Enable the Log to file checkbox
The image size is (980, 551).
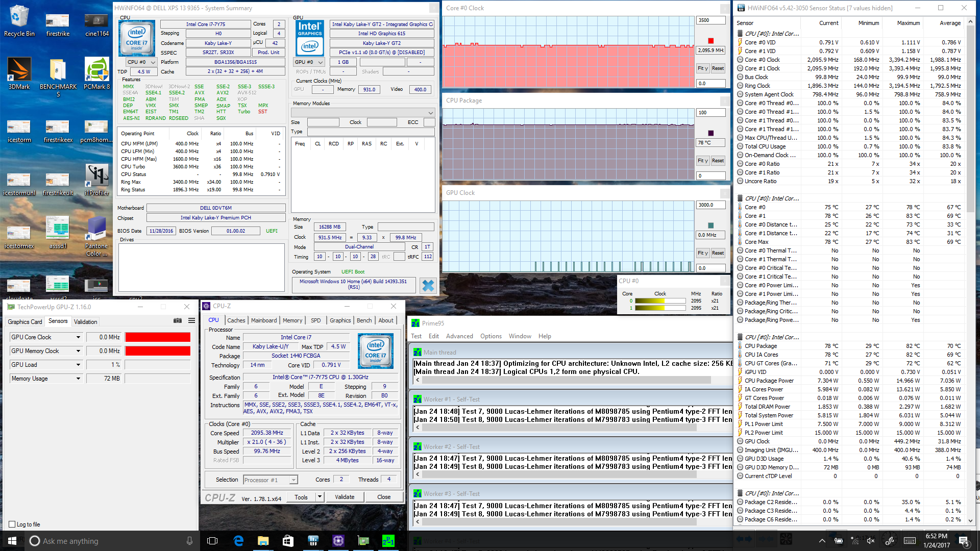coord(12,524)
